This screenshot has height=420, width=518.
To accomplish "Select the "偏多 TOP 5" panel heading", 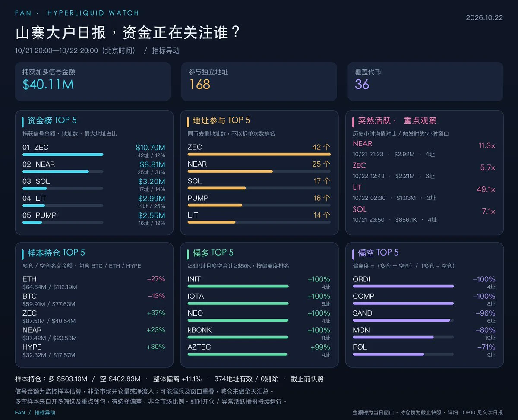I will 213,253.
